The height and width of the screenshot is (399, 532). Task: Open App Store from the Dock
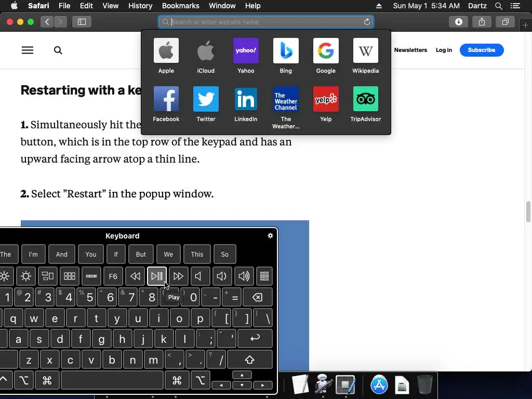[379, 385]
